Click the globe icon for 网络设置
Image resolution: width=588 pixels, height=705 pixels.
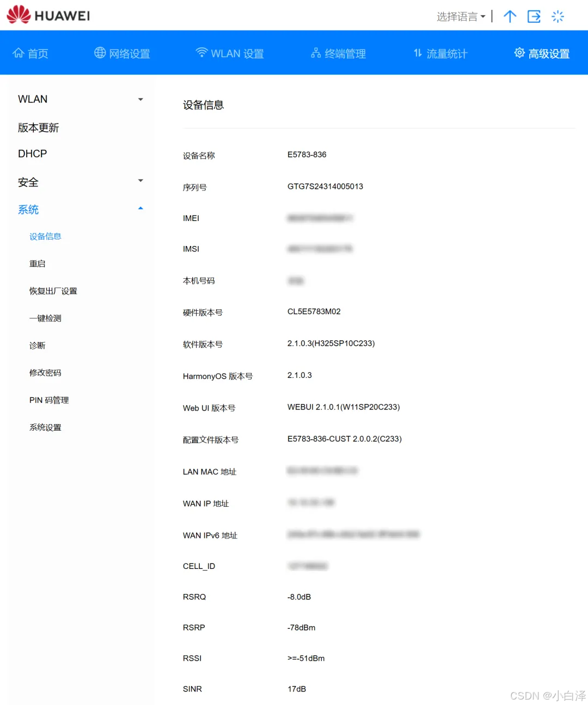point(100,53)
